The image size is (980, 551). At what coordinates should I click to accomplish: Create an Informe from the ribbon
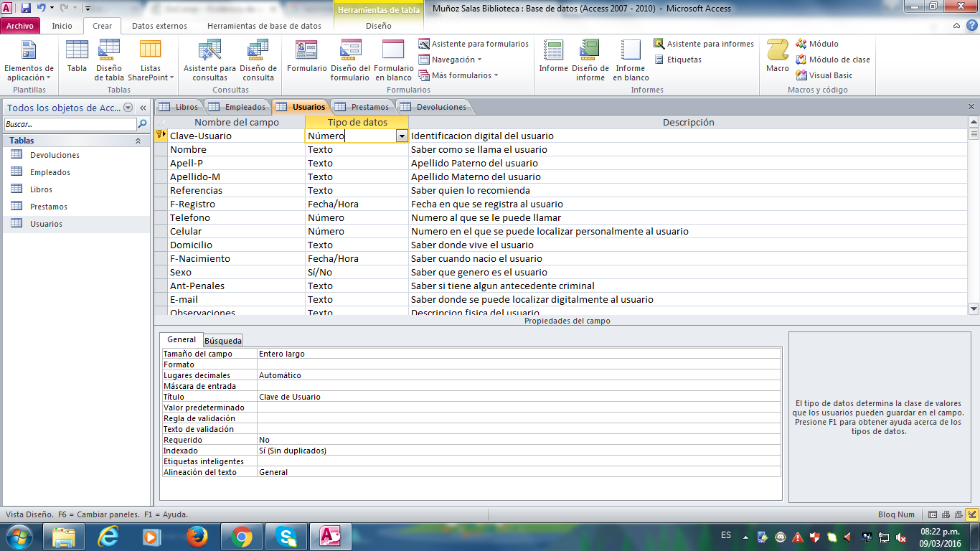point(553,59)
